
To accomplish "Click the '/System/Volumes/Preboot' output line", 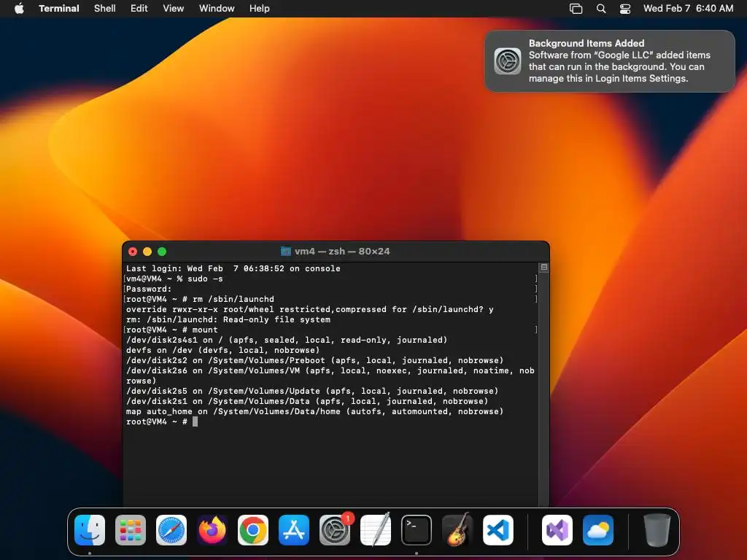I will point(315,360).
